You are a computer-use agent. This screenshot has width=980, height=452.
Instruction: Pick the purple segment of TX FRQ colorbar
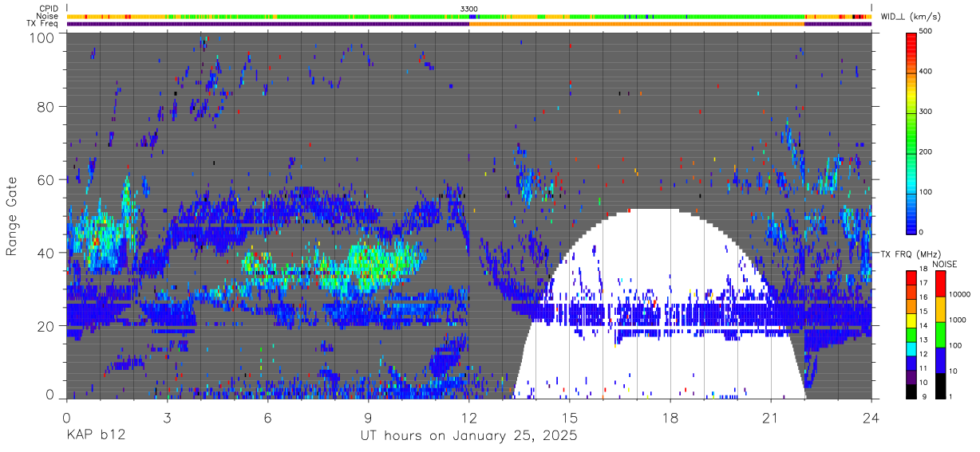pyautogui.click(x=911, y=376)
